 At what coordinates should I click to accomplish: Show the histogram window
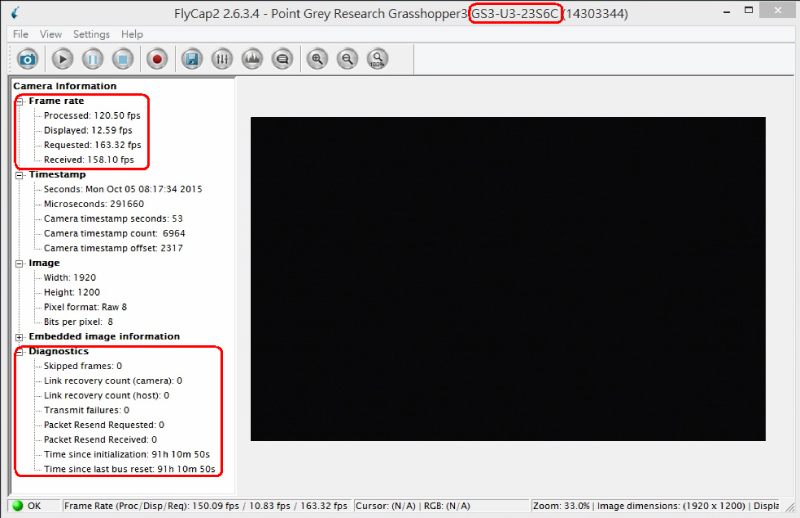coord(252,59)
